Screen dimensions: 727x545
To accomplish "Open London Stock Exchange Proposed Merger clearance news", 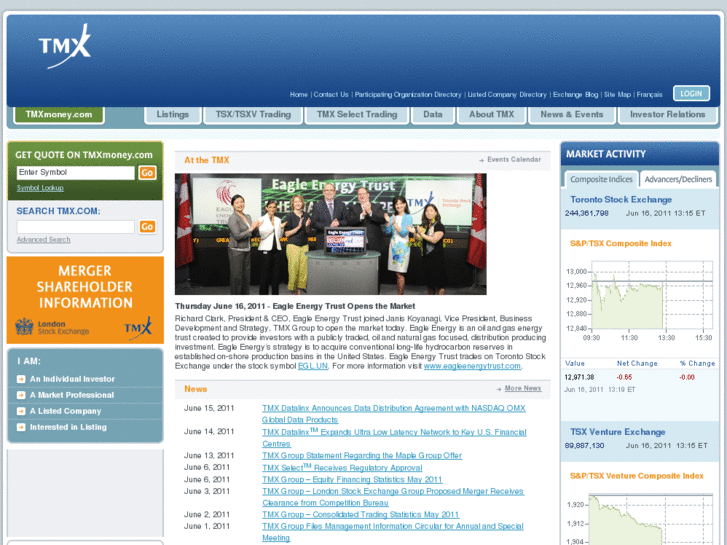I will 393,497.
